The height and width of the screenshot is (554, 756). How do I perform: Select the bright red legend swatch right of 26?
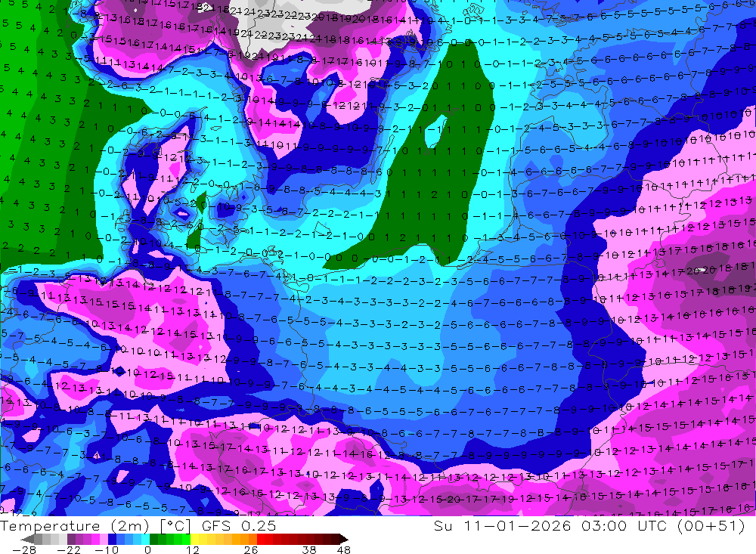pos(261,539)
